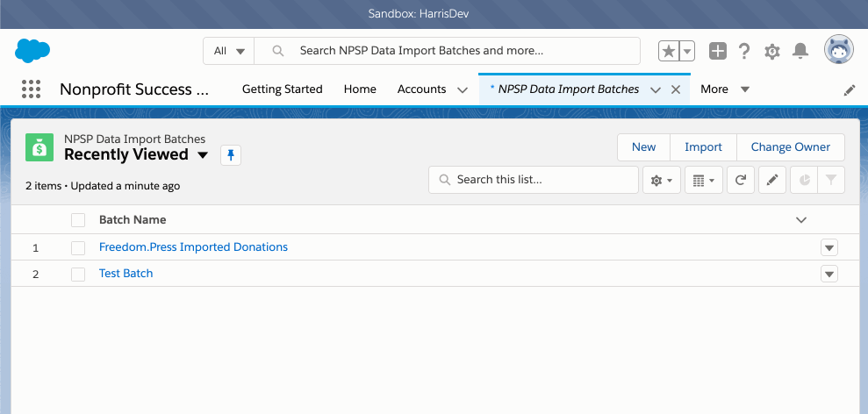The image size is (868, 414).
Task: Click the edit list pencil icon
Action: (772, 180)
